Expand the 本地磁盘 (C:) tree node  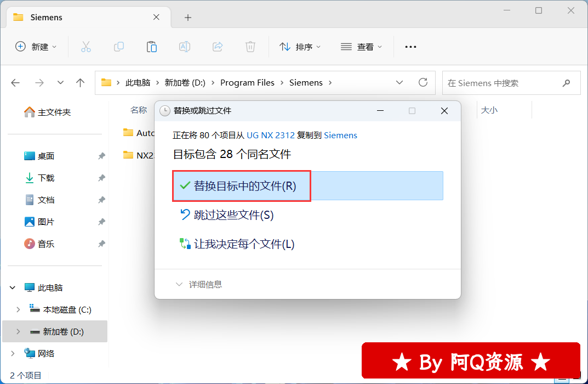click(x=18, y=310)
